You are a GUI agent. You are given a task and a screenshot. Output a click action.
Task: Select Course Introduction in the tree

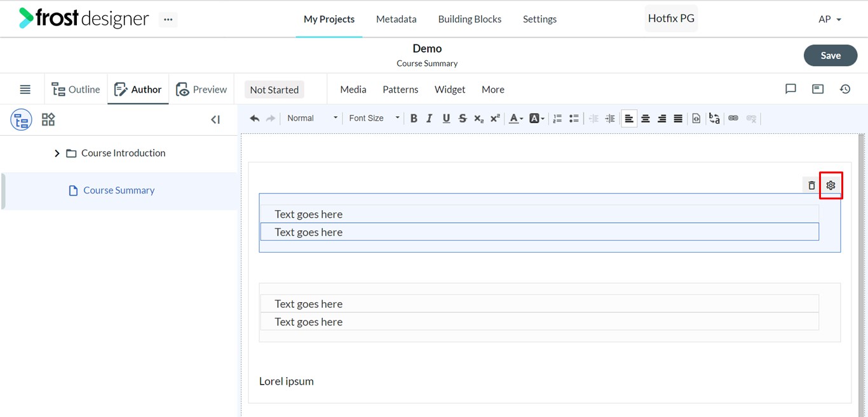coord(123,153)
